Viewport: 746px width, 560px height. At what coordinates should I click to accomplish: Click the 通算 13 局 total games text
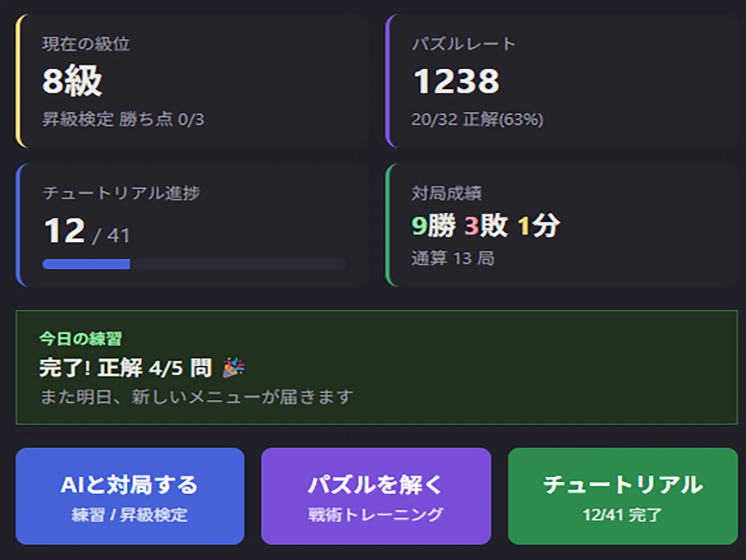[453, 258]
